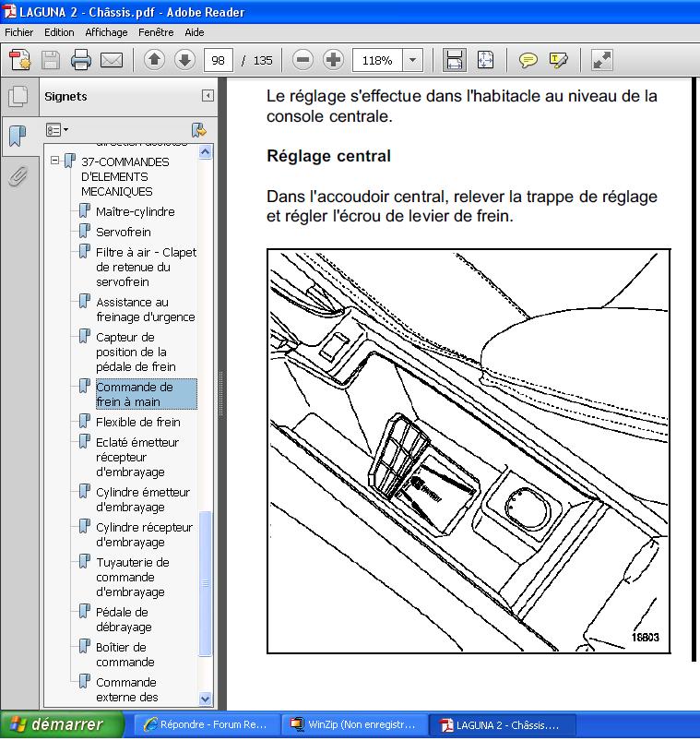
Task: Click bookmarks scrollbar down arrow
Action: [205, 699]
